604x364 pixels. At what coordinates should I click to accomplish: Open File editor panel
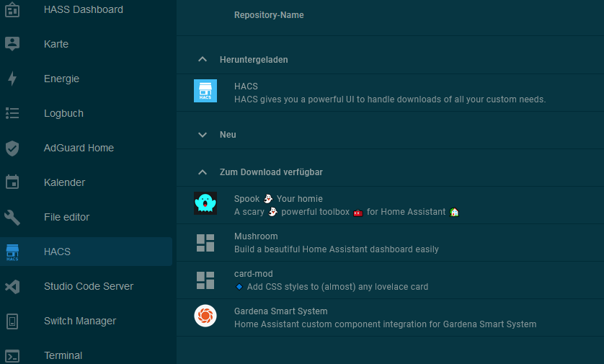66,217
